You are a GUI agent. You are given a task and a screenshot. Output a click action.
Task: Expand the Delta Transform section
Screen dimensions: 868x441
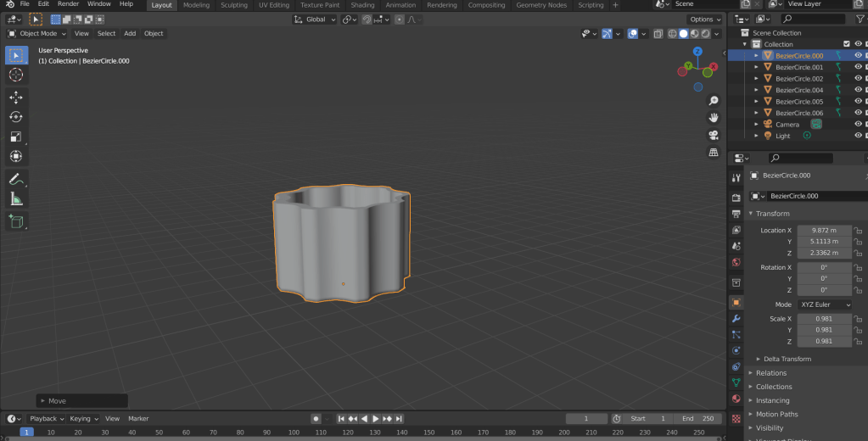(x=787, y=359)
